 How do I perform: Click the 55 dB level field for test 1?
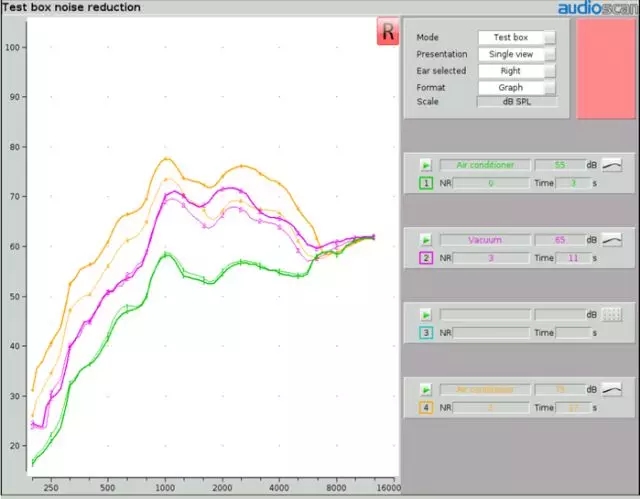tap(558, 165)
